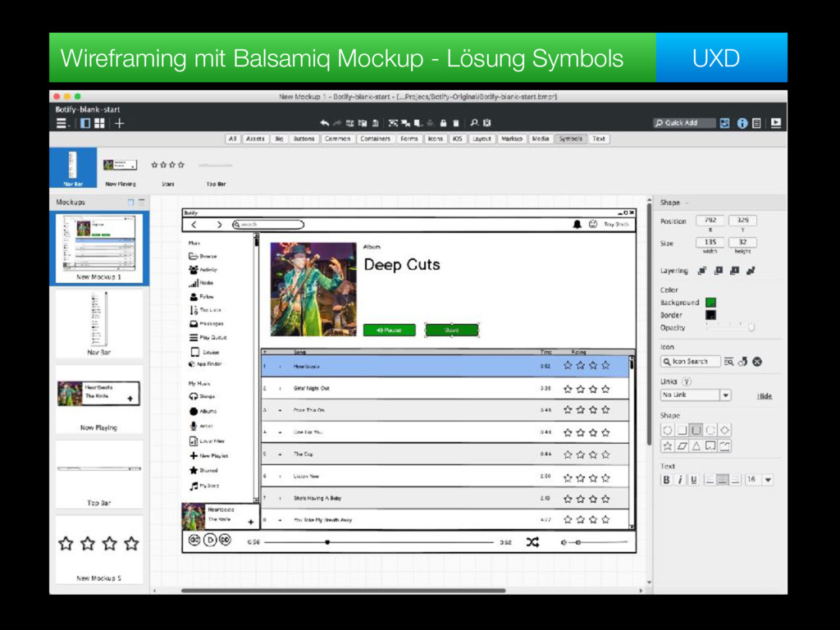The image size is (840, 630).
Task: Click the Quick Add search field
Action: (x=684, y=123)
